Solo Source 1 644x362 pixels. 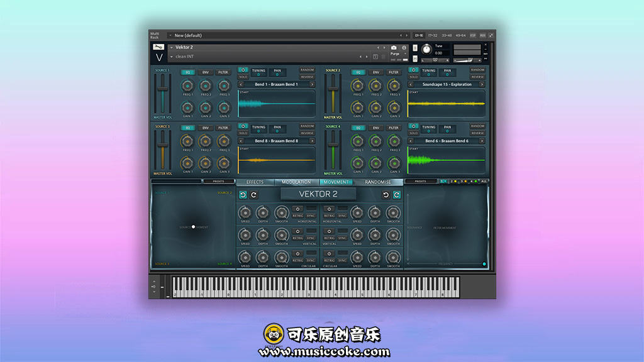coord(243,77)
